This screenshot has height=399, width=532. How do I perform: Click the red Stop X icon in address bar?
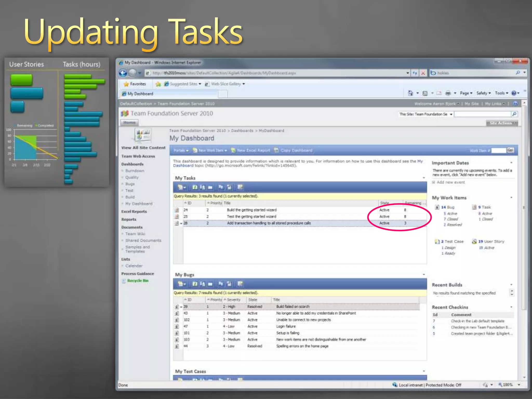[x=423, y=73]
